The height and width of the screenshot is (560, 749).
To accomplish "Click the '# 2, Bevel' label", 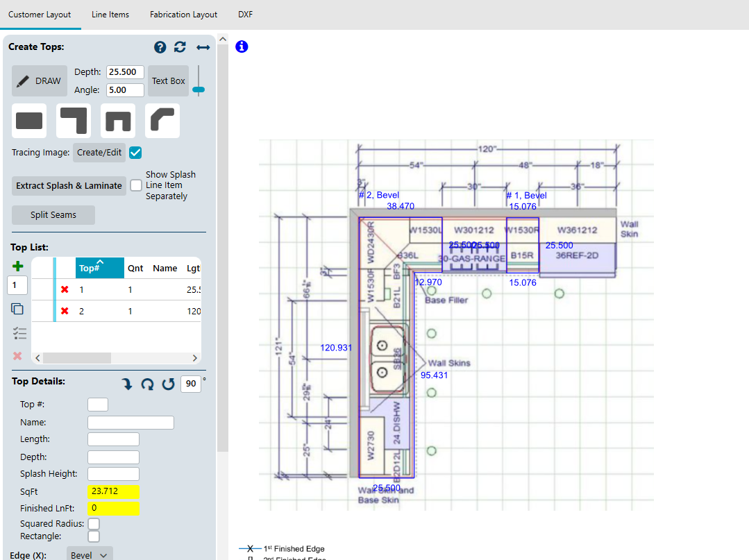I will pyautogui.click(x=379, y=195).
